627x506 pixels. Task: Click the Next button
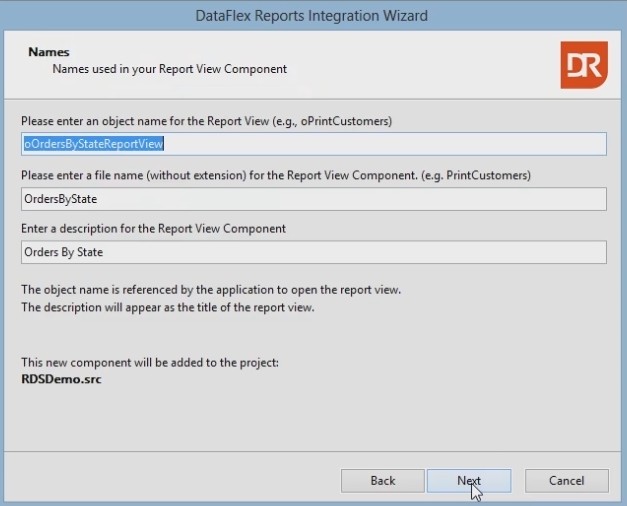(469, 481)
